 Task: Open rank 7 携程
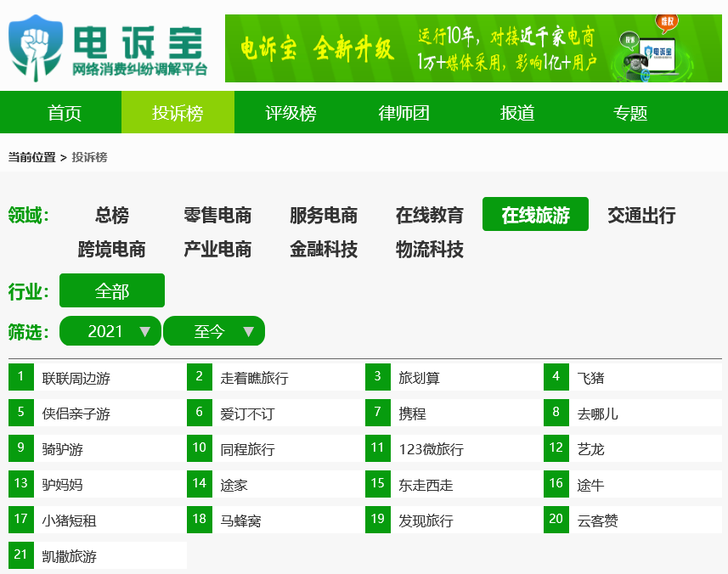(454, 413)
